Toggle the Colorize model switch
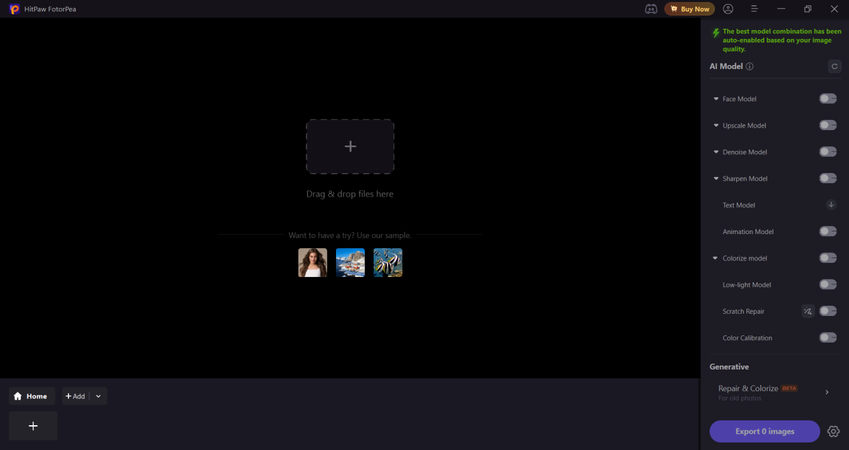Viewport: 849px width, 450px height. (828, 258)
